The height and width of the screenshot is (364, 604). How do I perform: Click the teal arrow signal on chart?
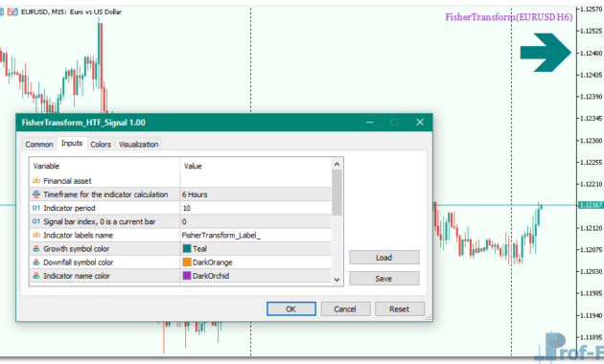tap(546, 53)
